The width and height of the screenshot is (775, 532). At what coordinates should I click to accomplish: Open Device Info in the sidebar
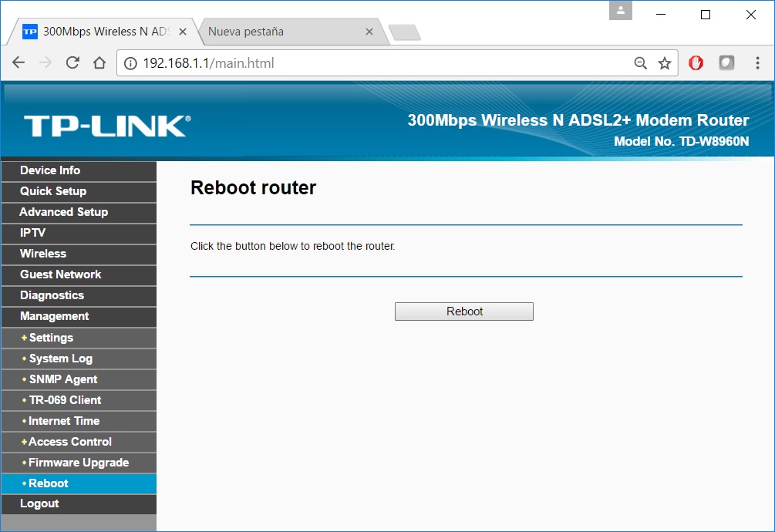pos(79,170)
